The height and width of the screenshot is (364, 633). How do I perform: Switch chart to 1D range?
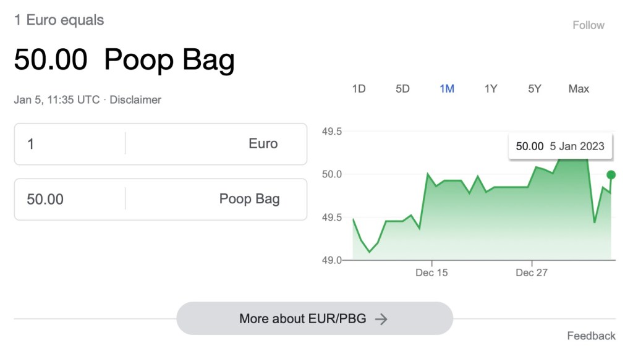point(359,88)
